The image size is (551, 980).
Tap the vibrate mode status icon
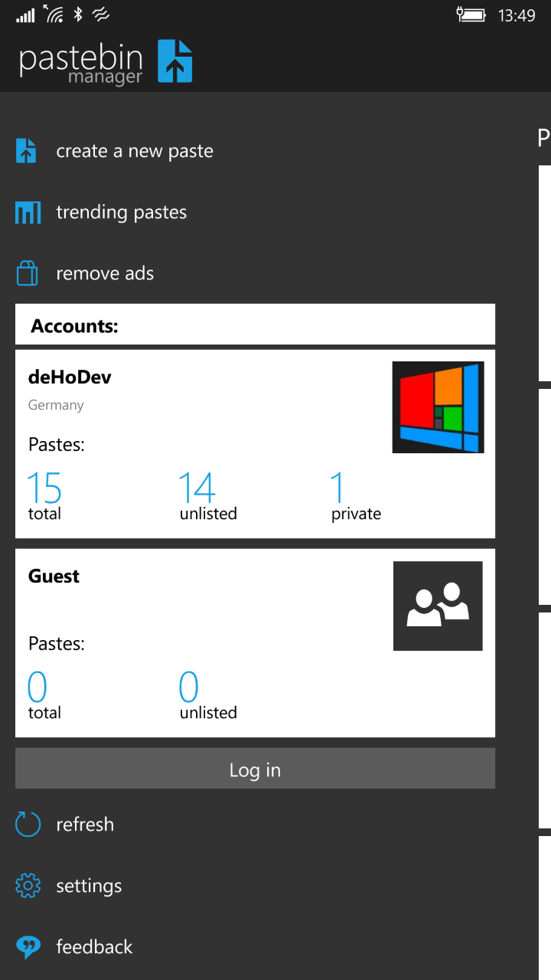pyautogui.click(x=101, y=15)
